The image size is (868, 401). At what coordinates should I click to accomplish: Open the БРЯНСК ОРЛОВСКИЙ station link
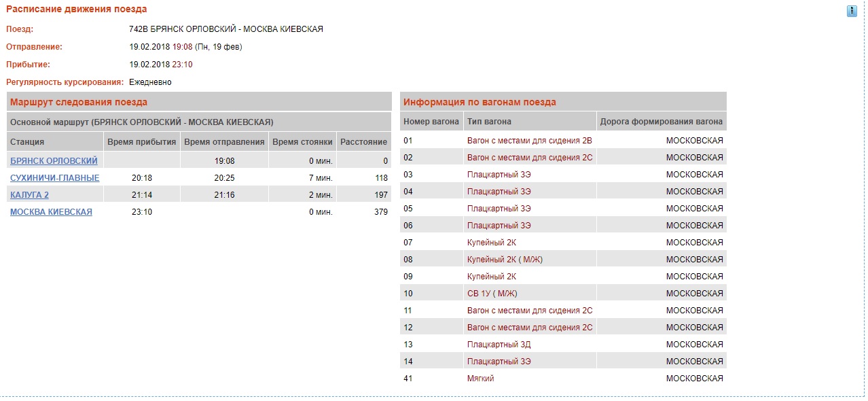(54, 161)
